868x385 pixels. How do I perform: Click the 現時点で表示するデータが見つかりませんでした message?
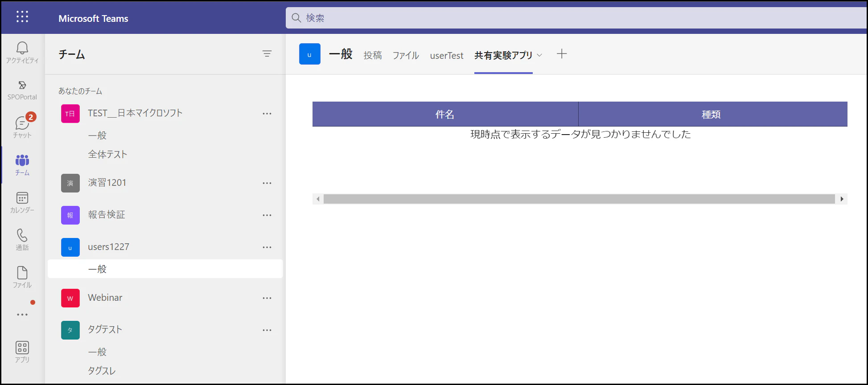[x=580, y=134]
